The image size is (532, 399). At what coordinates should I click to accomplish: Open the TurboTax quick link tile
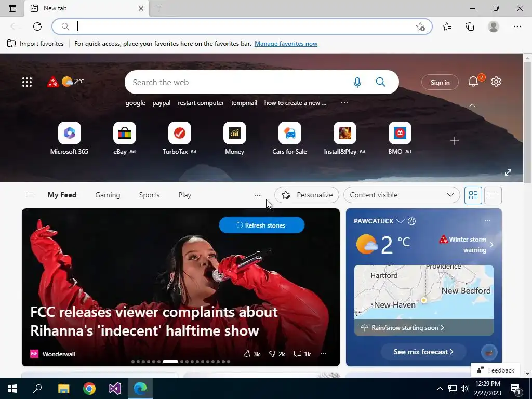[179, 138]
